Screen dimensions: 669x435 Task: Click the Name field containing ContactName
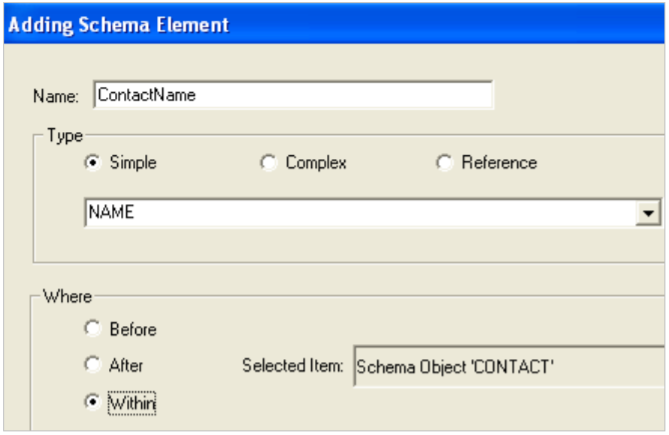[292, 95]
